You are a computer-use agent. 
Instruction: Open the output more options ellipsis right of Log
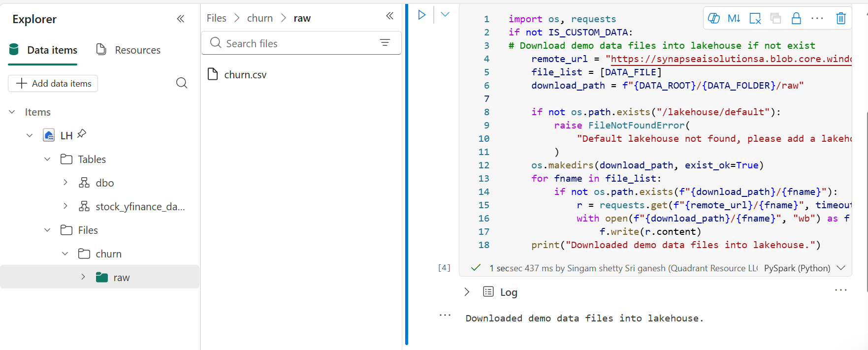click(841, 290)
